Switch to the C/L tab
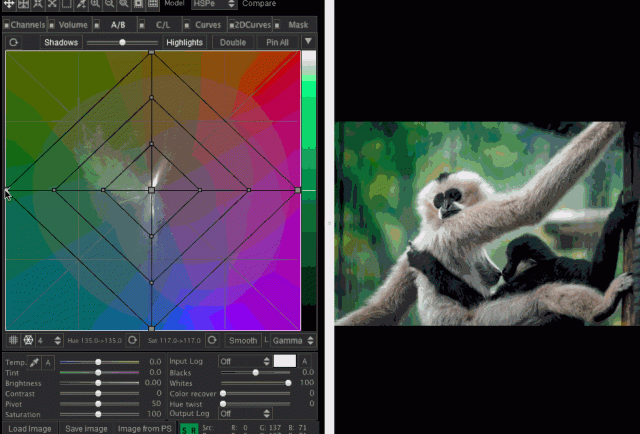This screenshot has width=640, height=434. [x=163, y=25]
